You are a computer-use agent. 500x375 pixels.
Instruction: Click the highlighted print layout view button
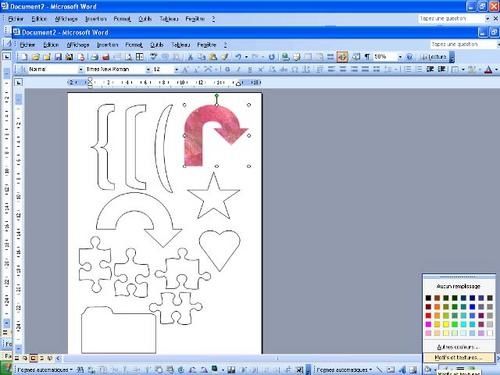tap(33, 358)
